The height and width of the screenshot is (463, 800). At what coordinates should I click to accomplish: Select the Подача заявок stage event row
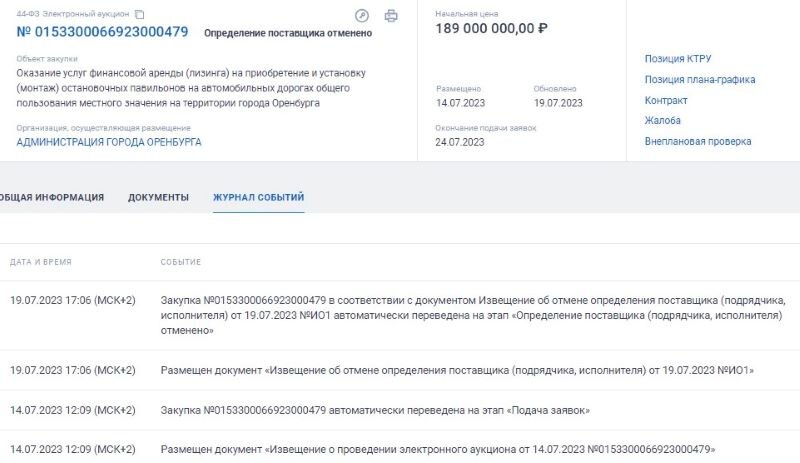click(x=400, y=410)
